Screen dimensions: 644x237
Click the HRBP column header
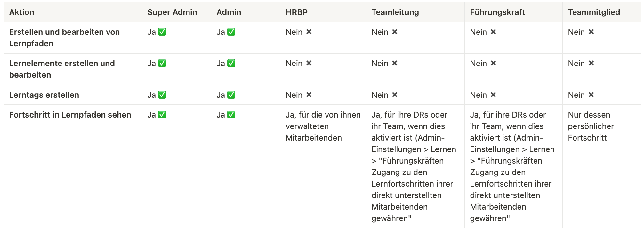point(296,12)
